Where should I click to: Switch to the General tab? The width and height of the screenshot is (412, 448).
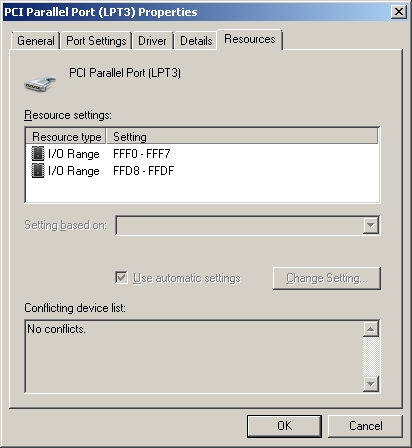point(36,41)
